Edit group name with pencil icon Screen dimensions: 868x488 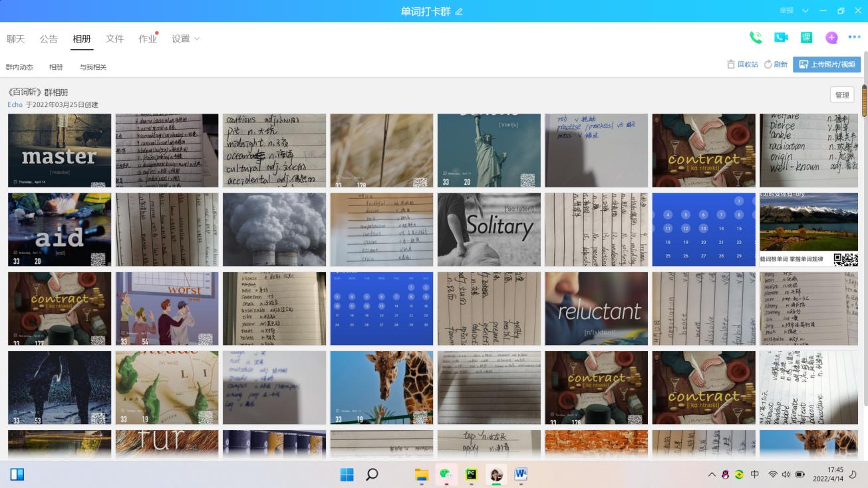(459, 11)
